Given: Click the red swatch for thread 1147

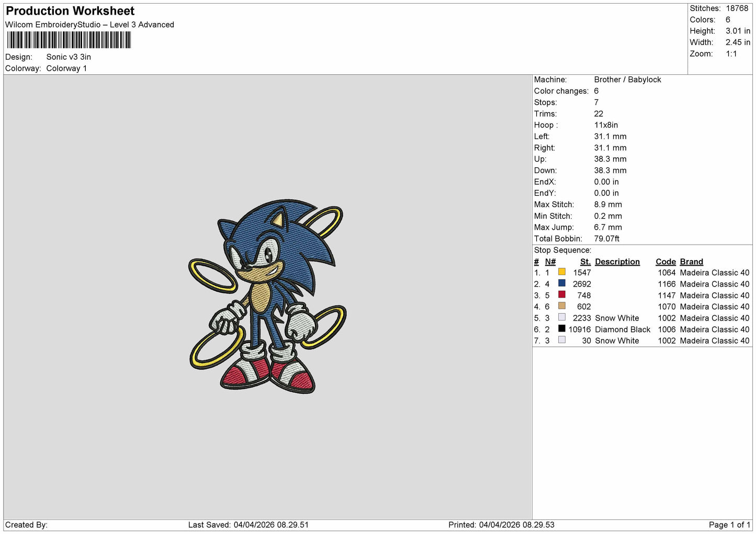Looking at the screenshot, I should tap(561, 295).
